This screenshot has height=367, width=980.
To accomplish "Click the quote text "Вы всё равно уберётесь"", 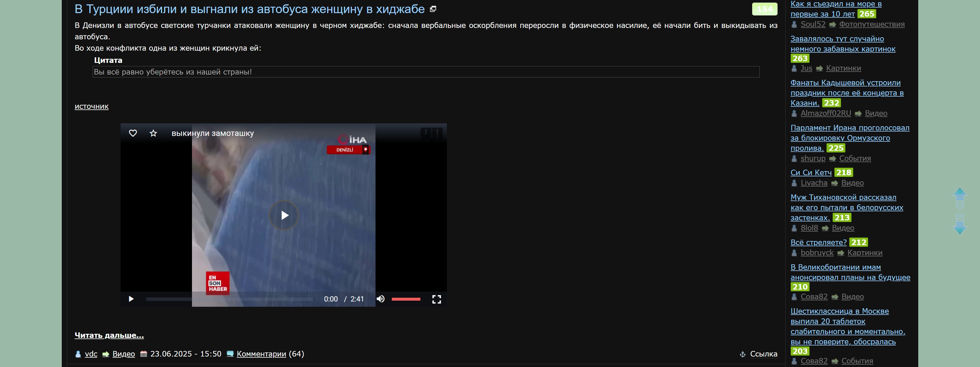I will [x=173, y=72].
